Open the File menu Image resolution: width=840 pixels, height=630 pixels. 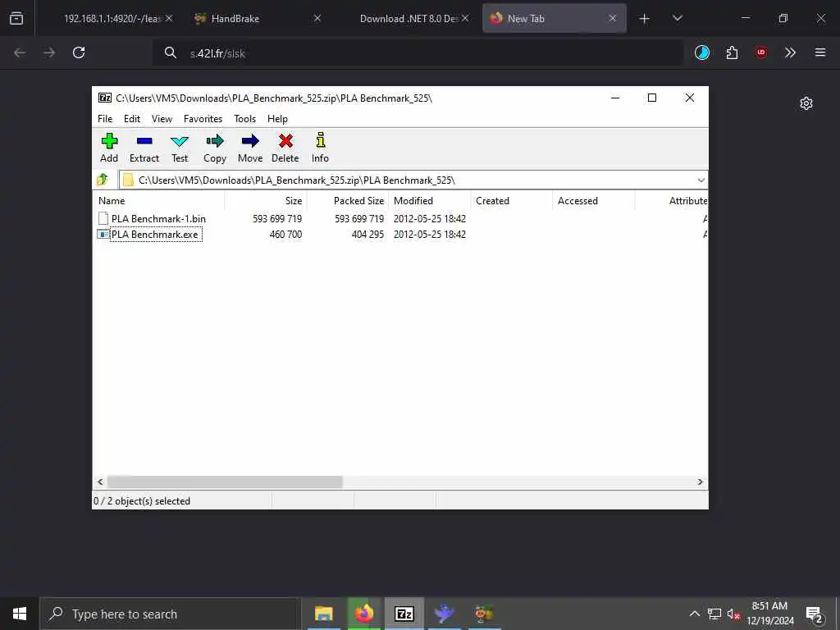pyautogui.click(x=105, y=119)
